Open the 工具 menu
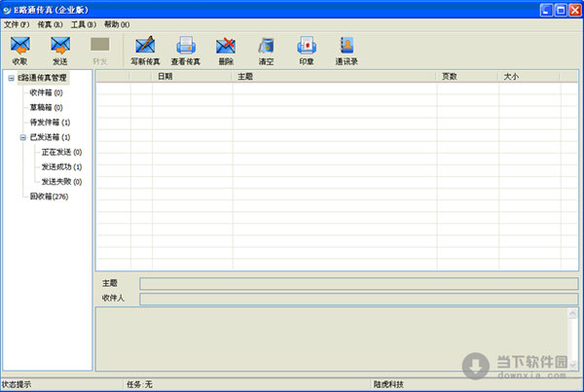 [83, 23]
